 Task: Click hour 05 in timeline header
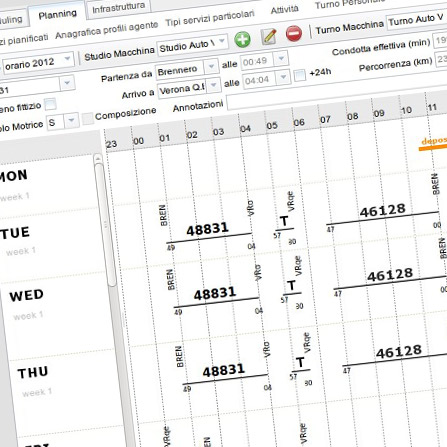[272, 126]
